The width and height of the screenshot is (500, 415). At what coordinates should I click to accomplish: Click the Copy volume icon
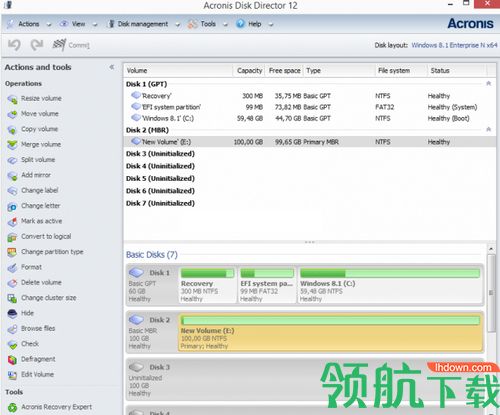tap(12, 130)
